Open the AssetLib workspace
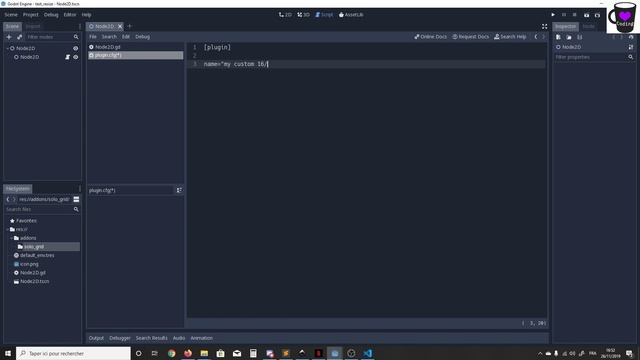 pos(351,15)
